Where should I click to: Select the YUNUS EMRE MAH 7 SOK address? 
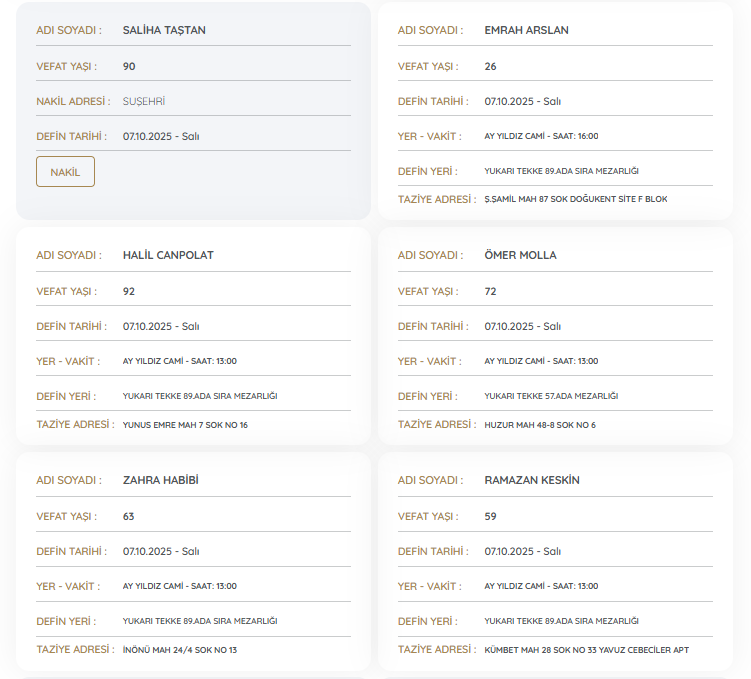coord(185,425)
